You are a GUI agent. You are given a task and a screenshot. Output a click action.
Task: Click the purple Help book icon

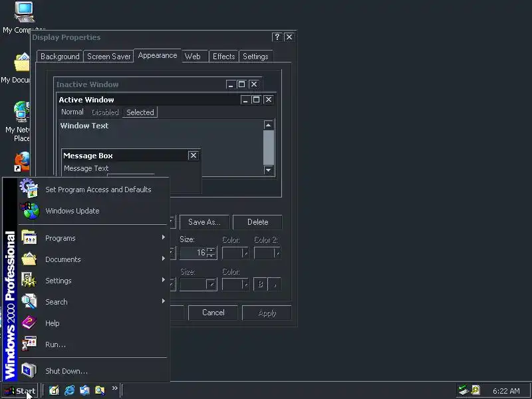(29, 323)
